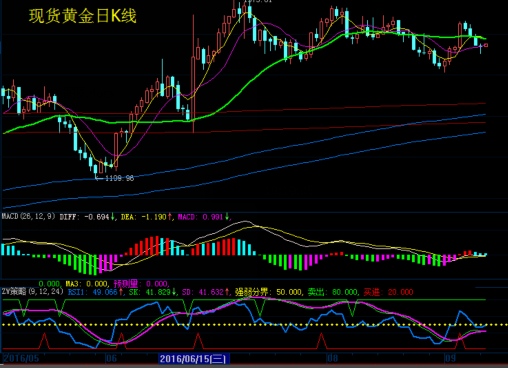Jump to the 2016/05 timeline label
This screenshot has height=368, width=508.
[x=21, y=359]
